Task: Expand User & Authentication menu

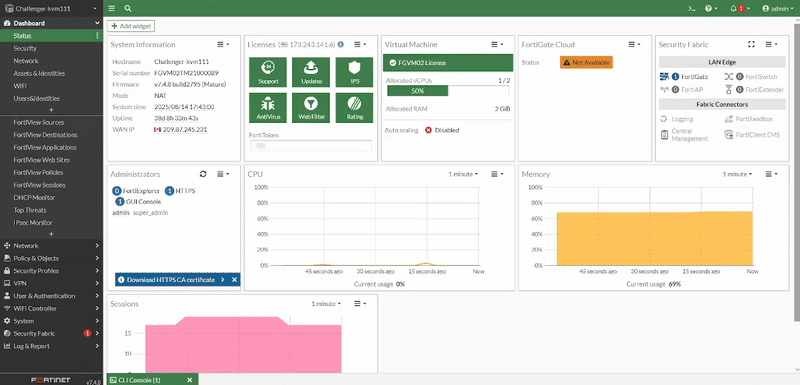Action: point(52,296)
